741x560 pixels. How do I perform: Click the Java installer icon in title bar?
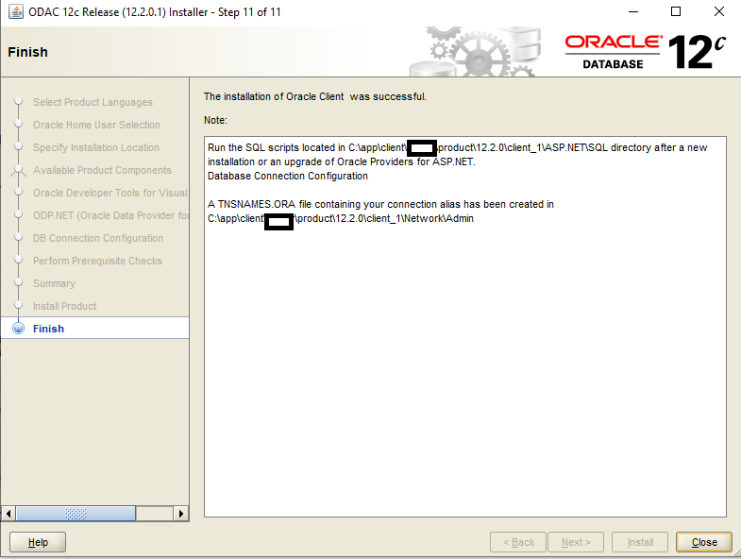click(x=16, y=12)
